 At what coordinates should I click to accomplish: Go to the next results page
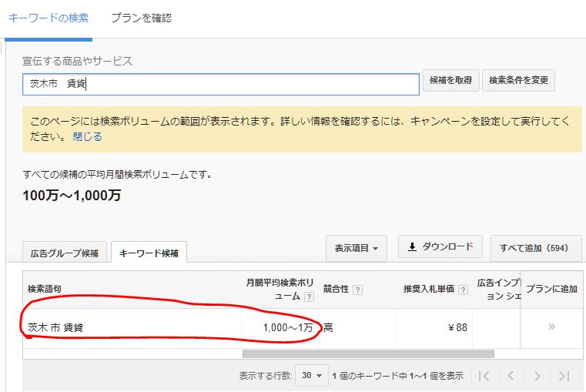537,376
